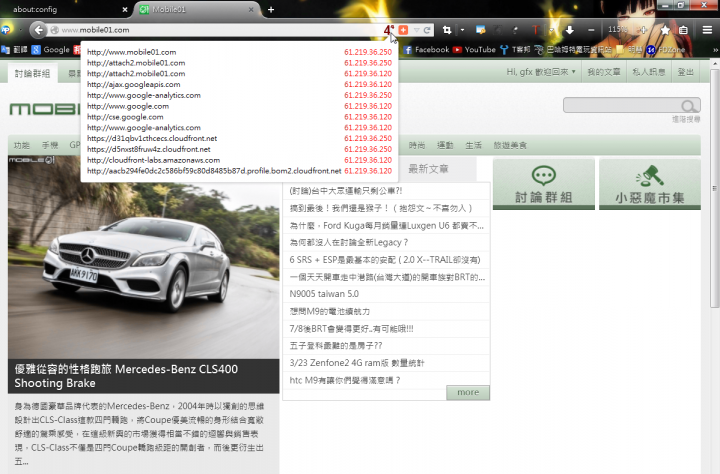
Task: Open the 手機 navigation menu item
Action: [50, 145]
